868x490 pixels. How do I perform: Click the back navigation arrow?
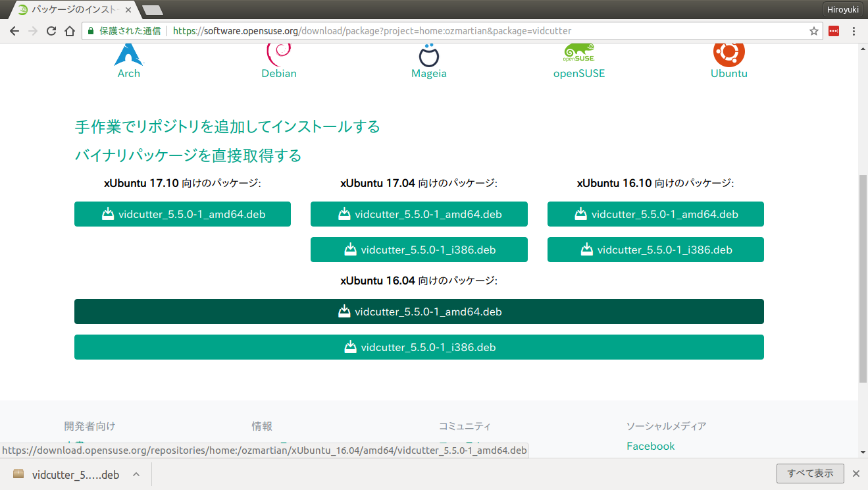(x=14, y=31)
